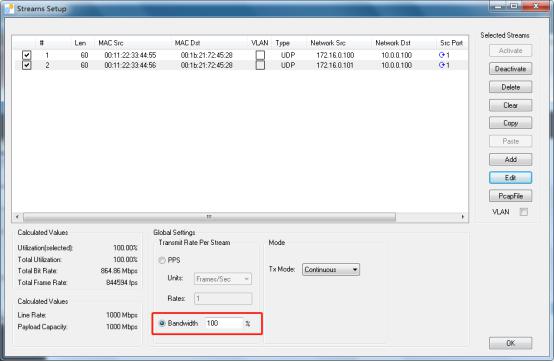Uncheck the enable checkbox for stream 2

click(x=26, y=65)
